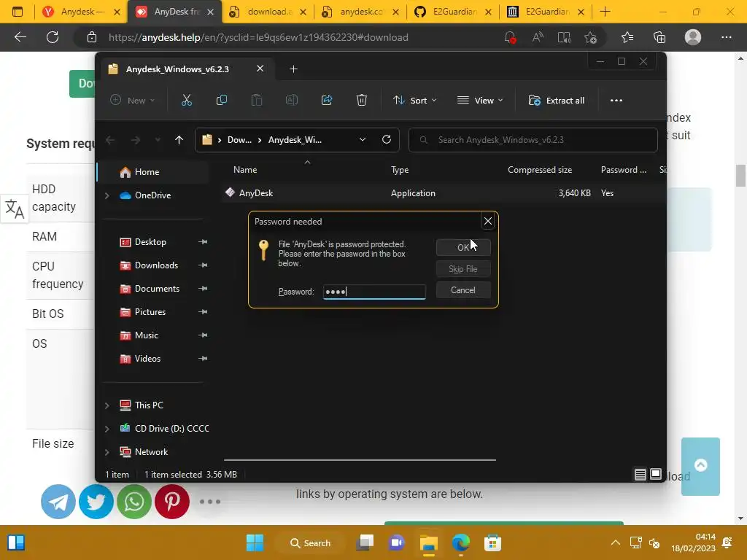
Task: Click the Search Anydesk_Windows_v6.2.3 field
Action: [533, 140]
